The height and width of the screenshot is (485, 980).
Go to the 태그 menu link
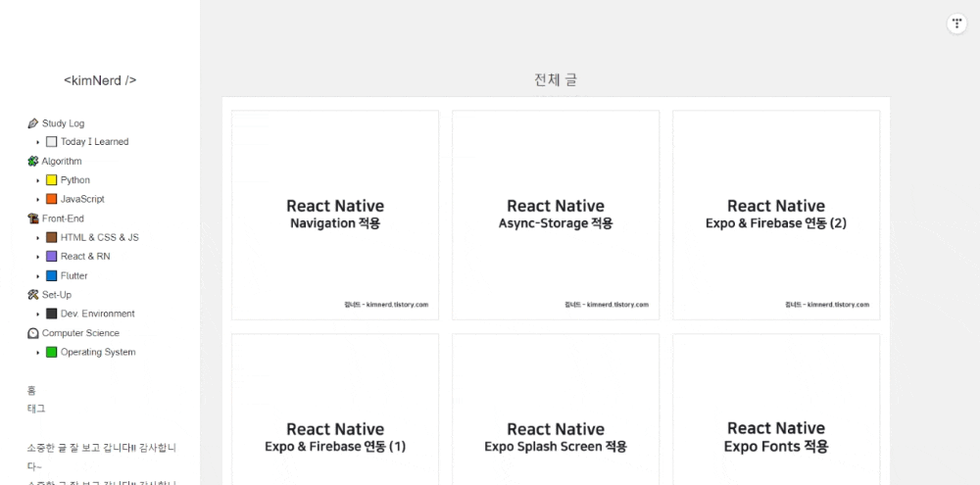coord(36,409)
